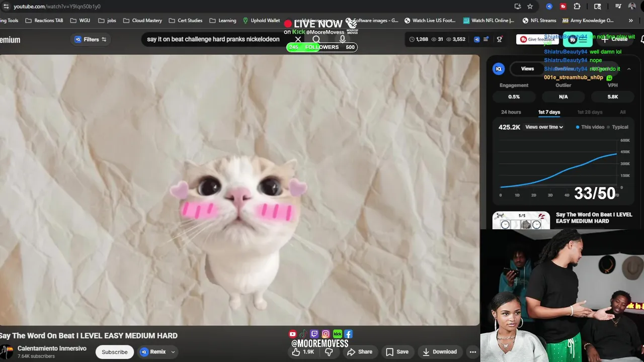644x362 pixels.
Task: Click the VPH value 5.8K
Action: click(612, 97)
